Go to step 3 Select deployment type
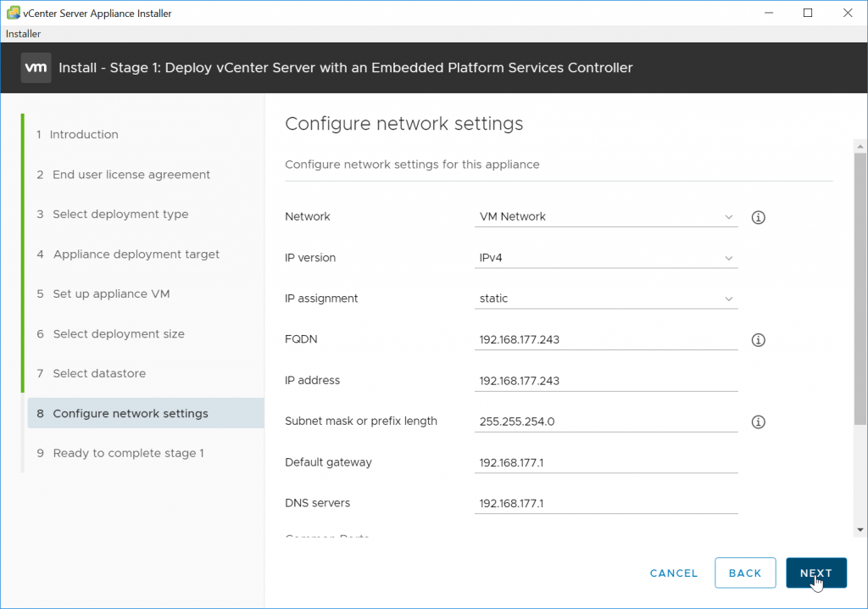 [x=113, y=214]
